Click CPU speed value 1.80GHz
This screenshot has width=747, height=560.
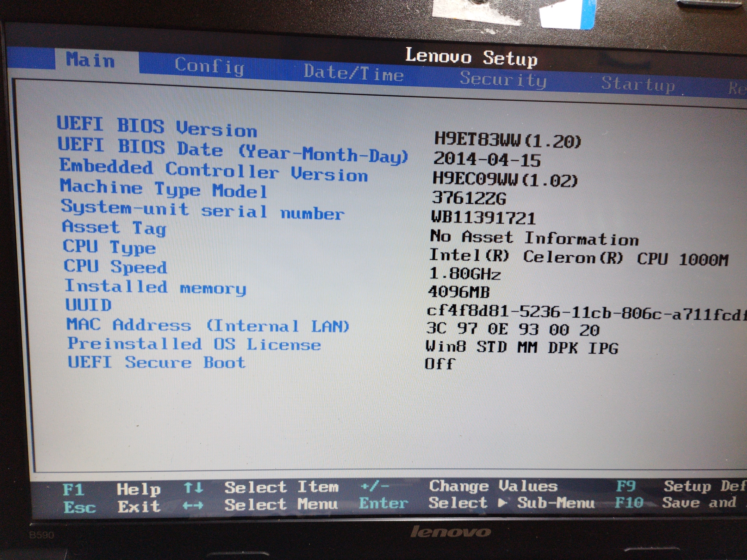click(x=465, y=274)
